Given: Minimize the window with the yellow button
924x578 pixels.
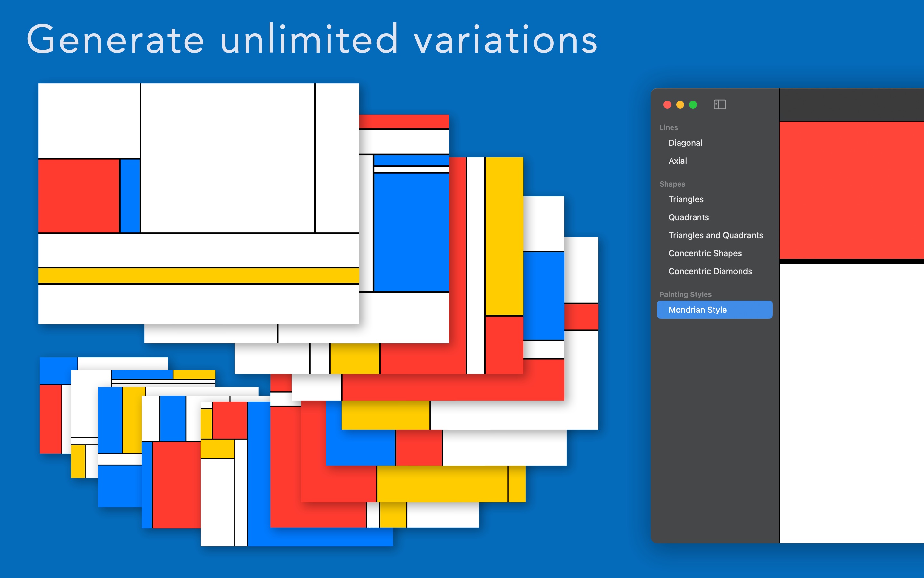Looking at the screenshot, I should [x=680, y=105].
